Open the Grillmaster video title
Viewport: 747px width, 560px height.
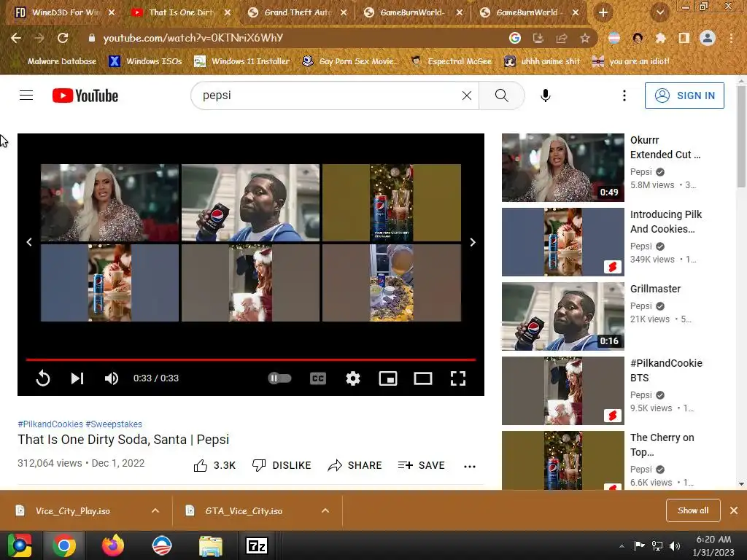point(655,289)
